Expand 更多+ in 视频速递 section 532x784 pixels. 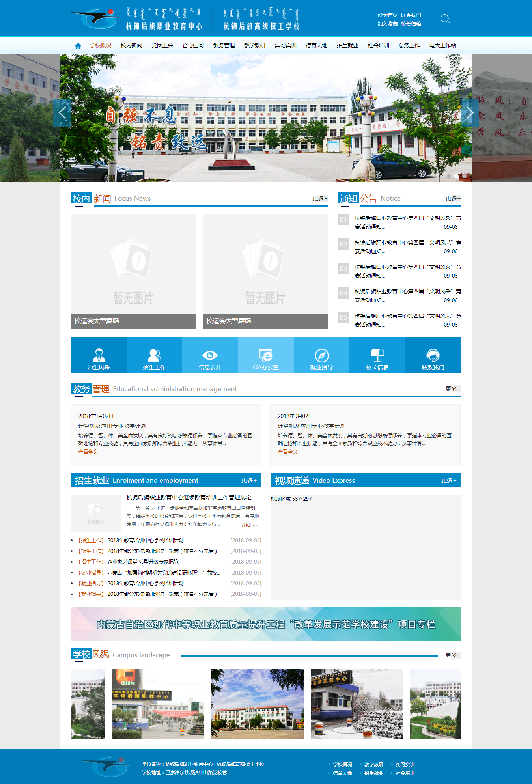pos(448,480)
